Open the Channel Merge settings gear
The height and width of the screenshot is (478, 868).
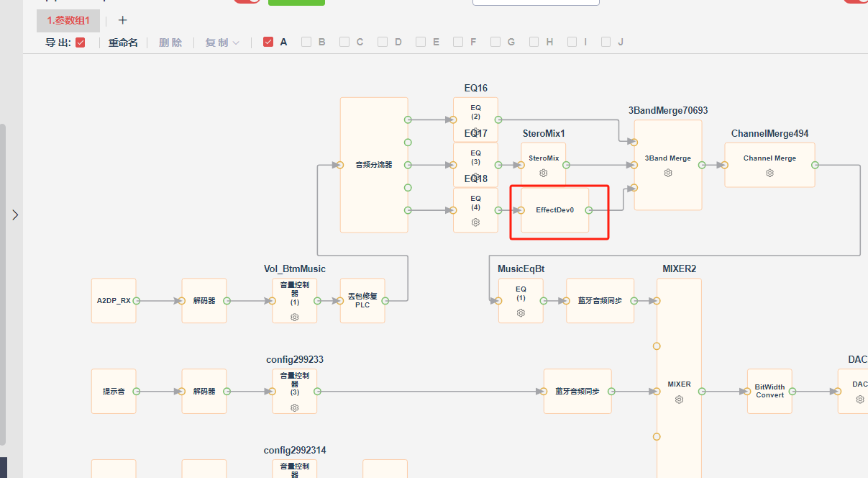[x=769, y=173]
